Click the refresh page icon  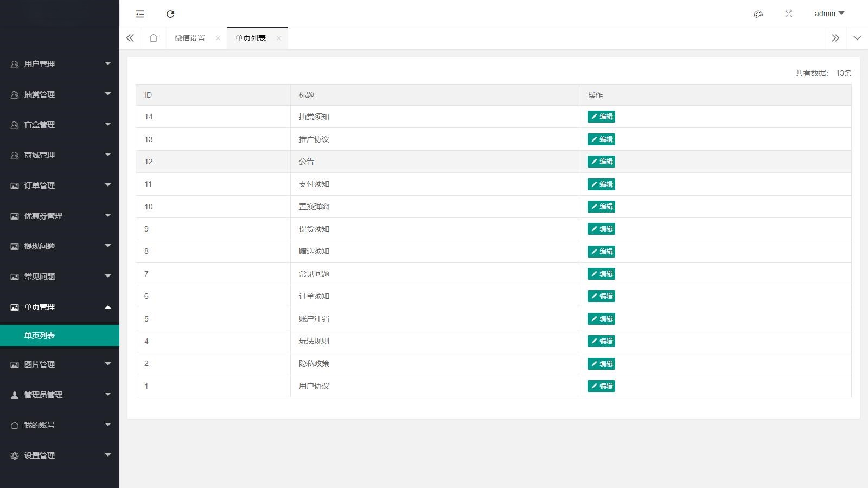coord(170,14)
